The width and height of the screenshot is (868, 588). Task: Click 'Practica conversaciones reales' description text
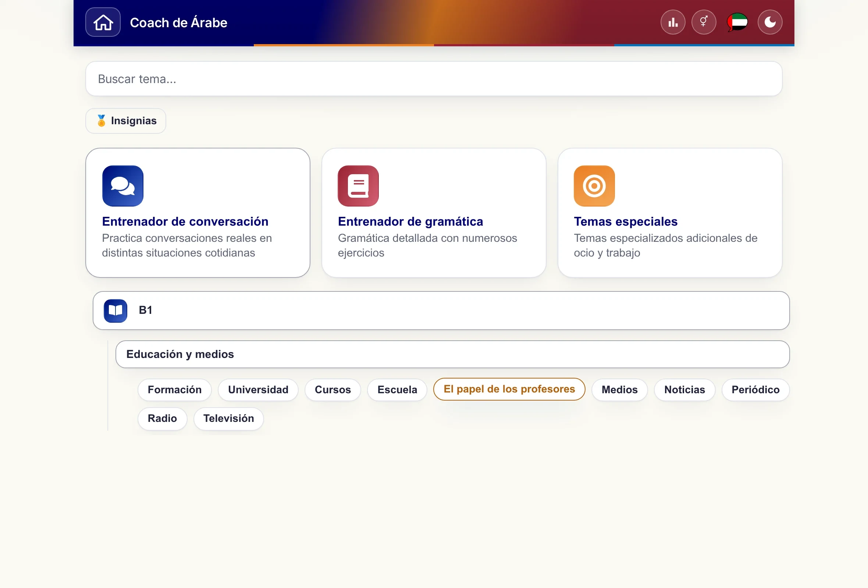(x=187, y=245)
